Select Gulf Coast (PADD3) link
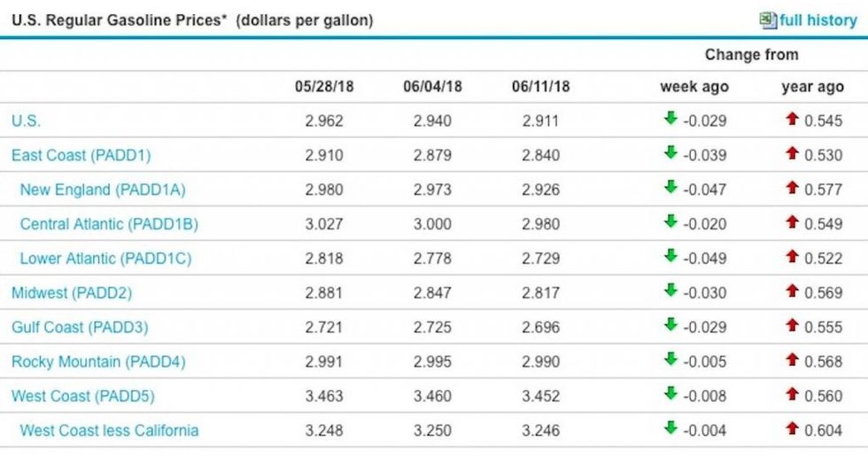Screen dimensions: 868x459 [x=80, y=327]
